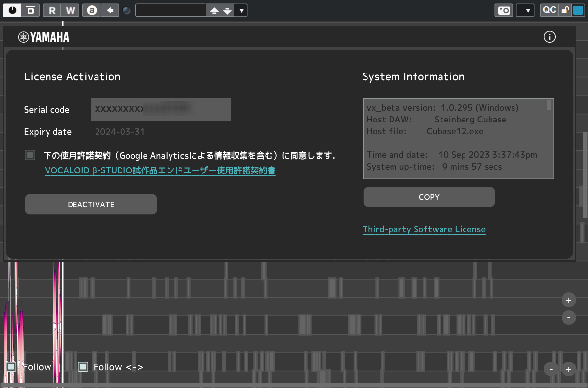This screenshot has width=588, height=388.
Task: Check the license agreement checkbox
Action: pos(30,155)
